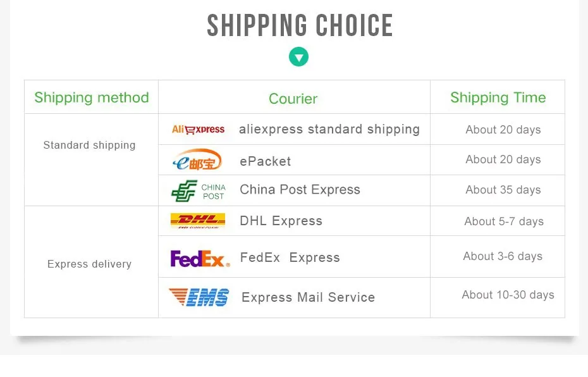This screenshot has height=377, width=588.
Task: Click the Shipping Choice heading
Action: (x=300, y=25)
